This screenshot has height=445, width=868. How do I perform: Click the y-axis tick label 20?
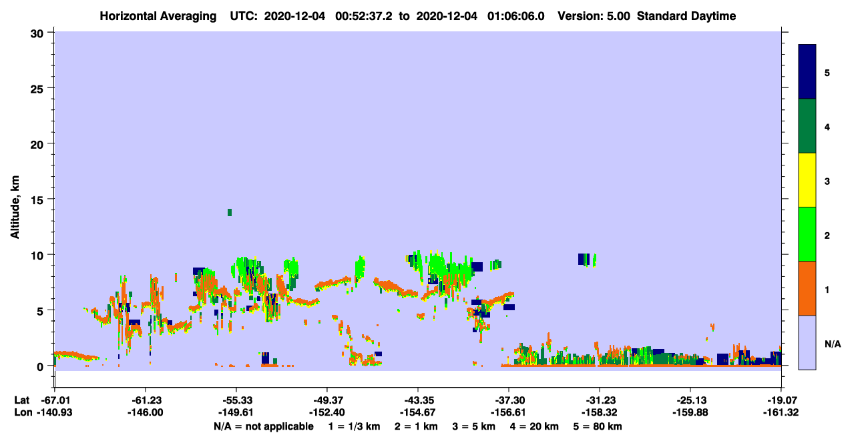pos(39,143)
